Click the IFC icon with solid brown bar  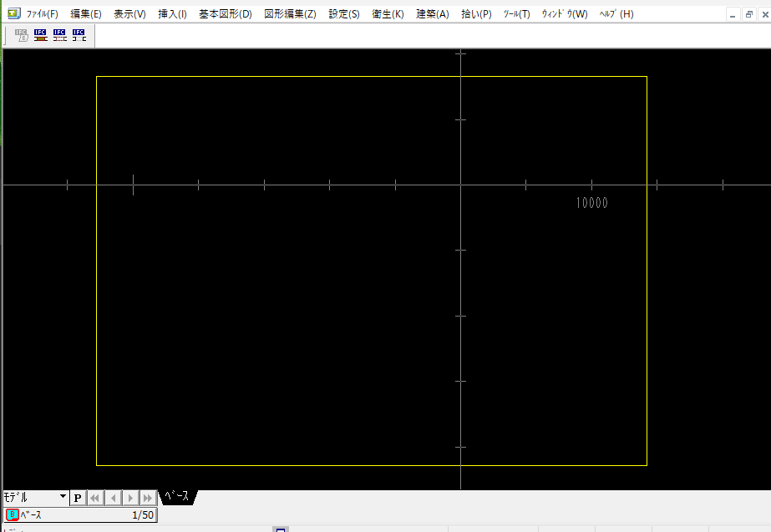tap(40, 34)
